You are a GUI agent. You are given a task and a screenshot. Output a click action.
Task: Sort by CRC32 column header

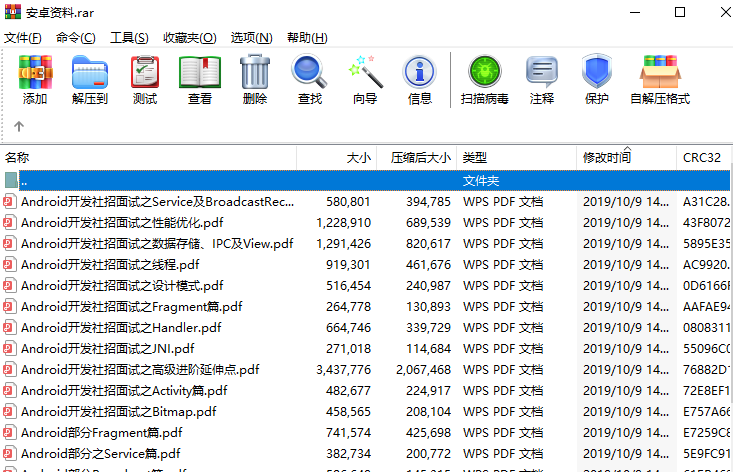click(704, 158)
